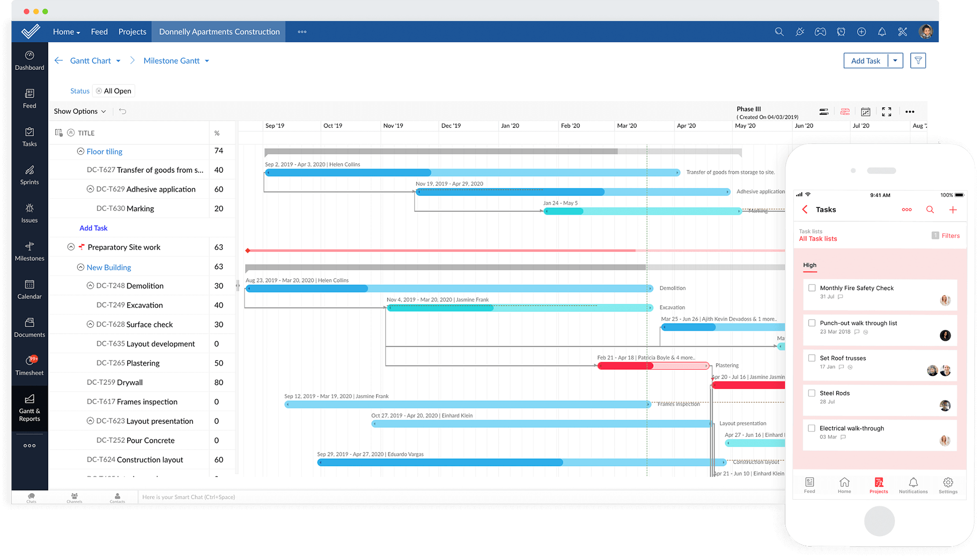Screen dimensions: 980x557
Task: Open the Gantt calendar settings icon
Action: coord(866,111)
